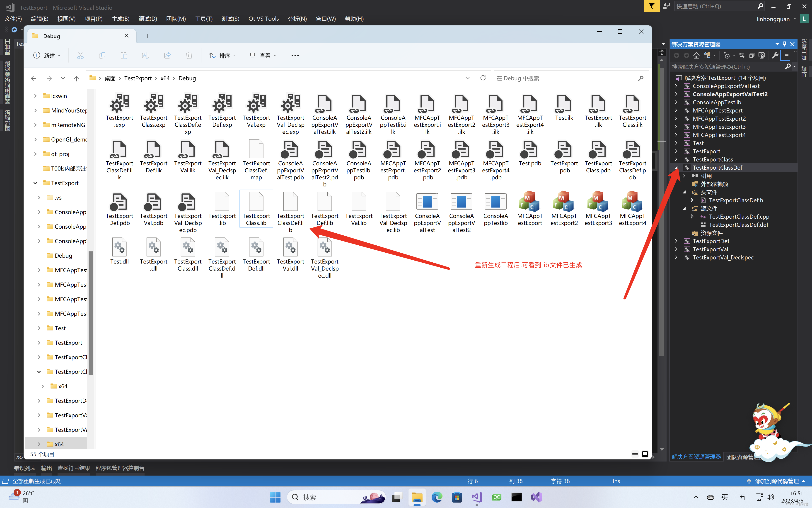Switch to the 输出 output tab
The height and width of the screenshot is (508, 812).
tap(46, 468)
